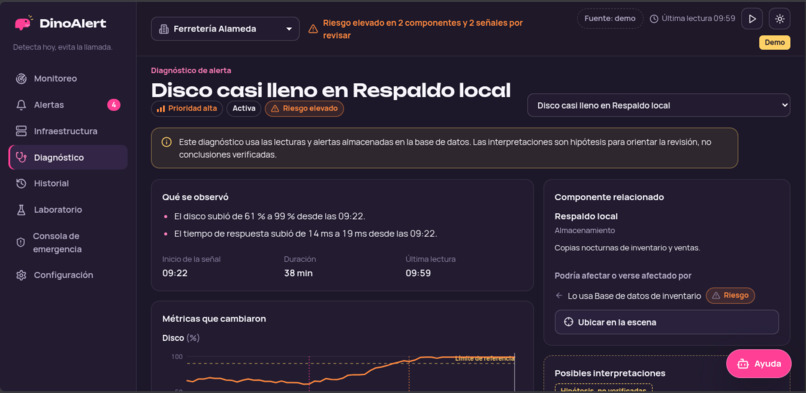Screen dimensions: 806x393
Task: Go to the Diagnóstico menu item
Action: click(x=68, y=157)
